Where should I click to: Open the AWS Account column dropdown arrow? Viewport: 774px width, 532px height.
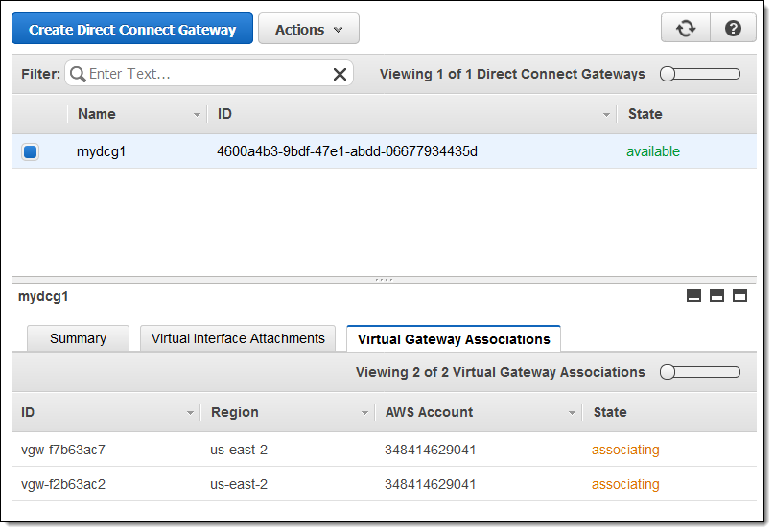(x=572, y=413)
